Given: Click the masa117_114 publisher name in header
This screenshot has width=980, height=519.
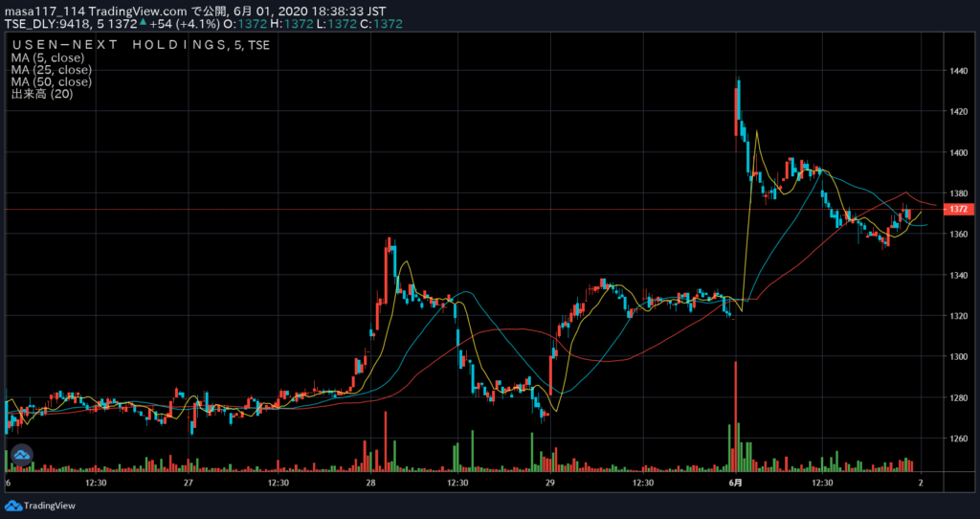Looking at the screenshot, I should coord(46,11).
